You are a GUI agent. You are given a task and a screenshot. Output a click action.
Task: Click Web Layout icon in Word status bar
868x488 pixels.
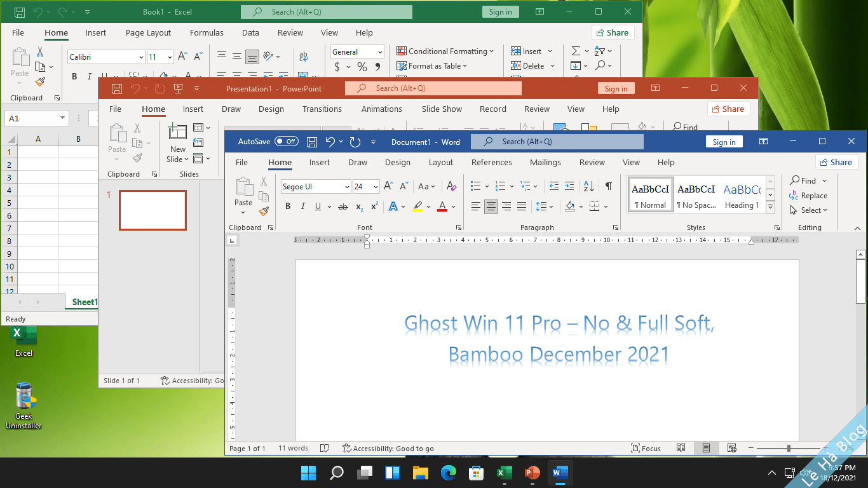731,448
